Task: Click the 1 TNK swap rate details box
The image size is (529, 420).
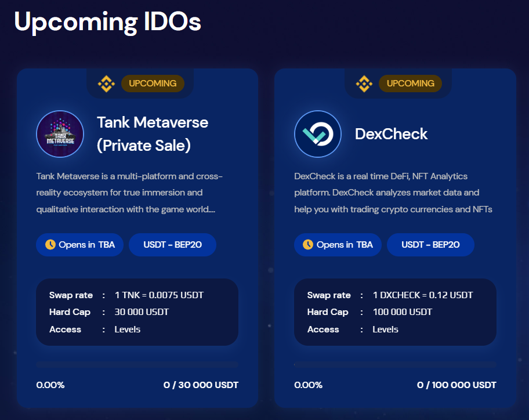Action: click(137, 312)
